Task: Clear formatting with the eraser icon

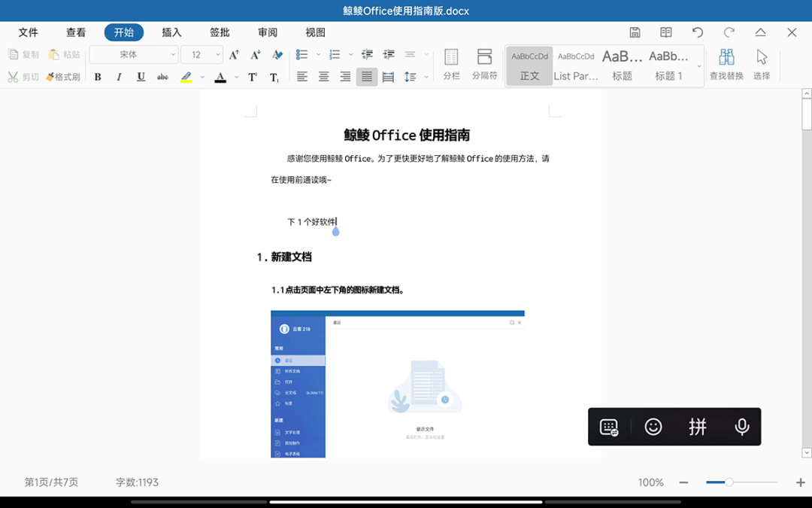Action: pyautogui.click(x=277, y=55)
